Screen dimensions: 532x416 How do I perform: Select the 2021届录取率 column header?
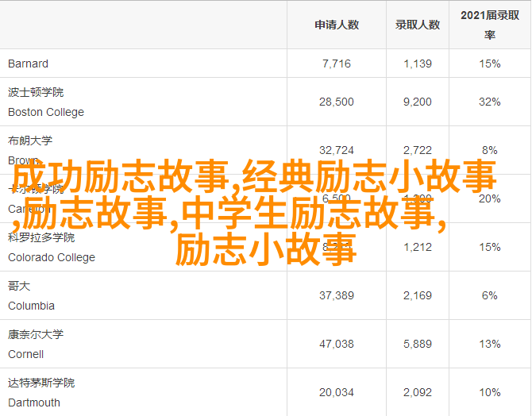point(490,25)
